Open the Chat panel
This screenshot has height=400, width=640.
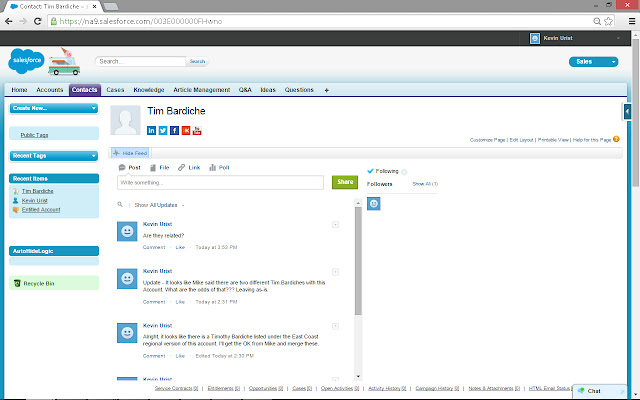tap(599, 391)
